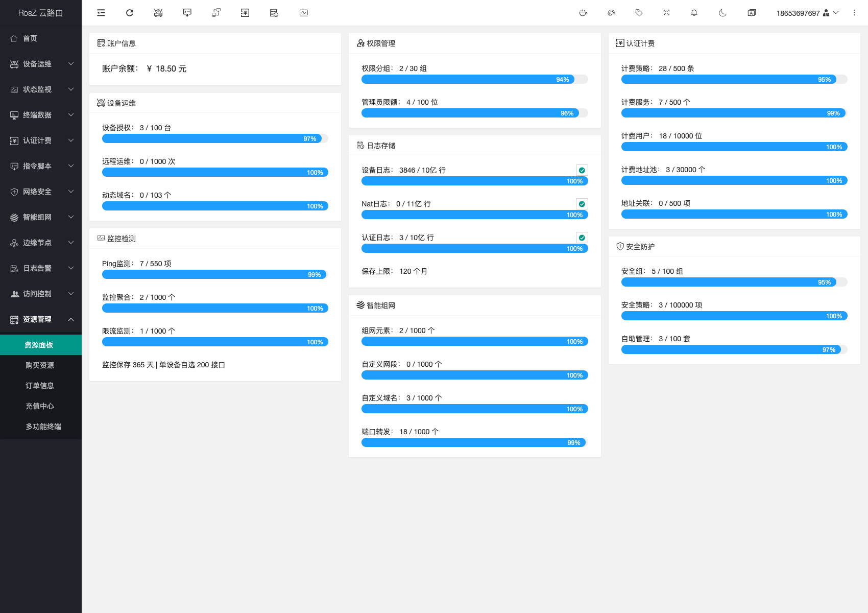
Task: Click the coffee cup icon in the header
Action: point(583,13)
